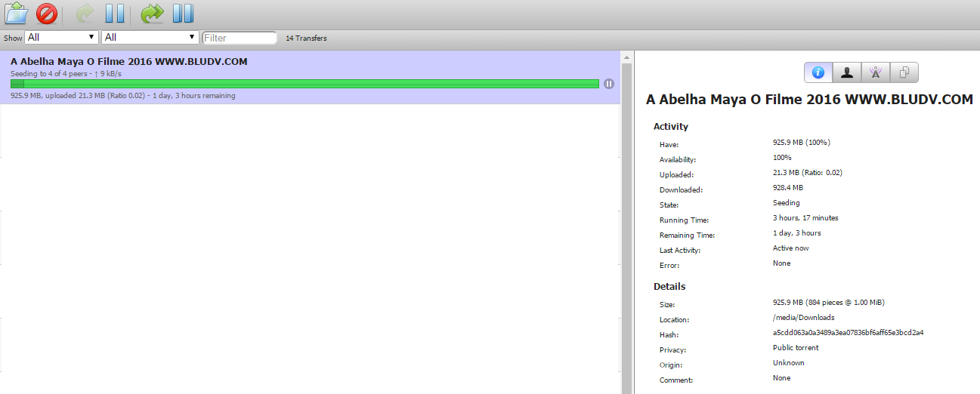
Task: Click the hash value a5cdd063a0a3489a3ea...
Action: [848, 332]
